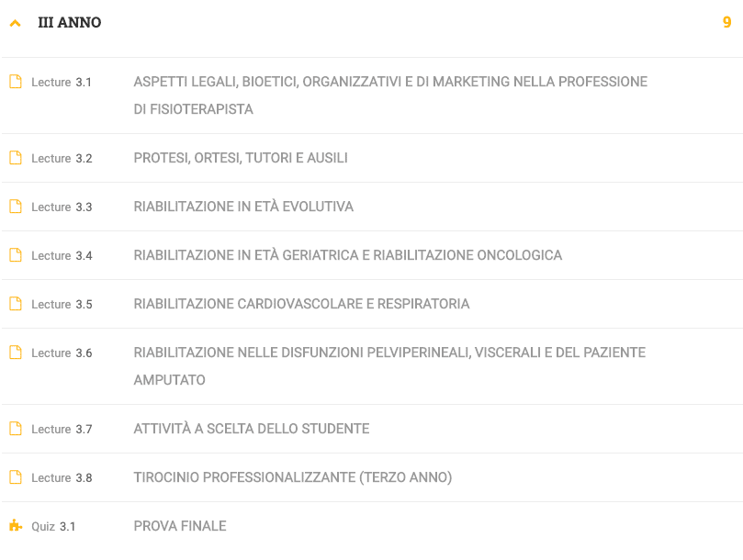743x560 pixels.
Task: Click the puzzle icon for Quiz 3.1
Action: pos(16,525)
